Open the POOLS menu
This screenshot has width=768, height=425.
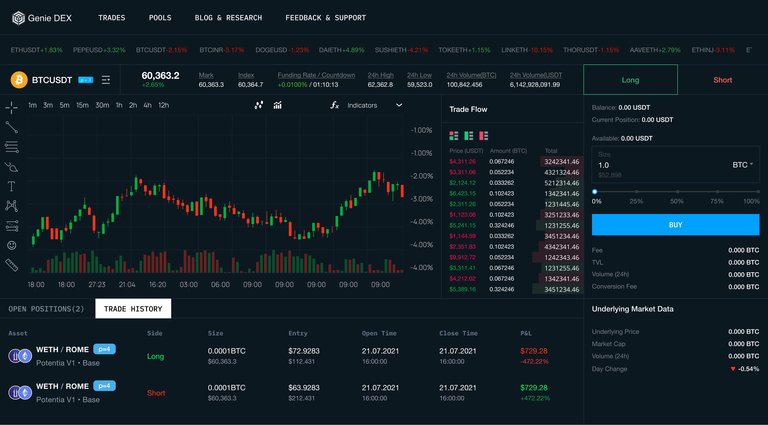(x=160, y=18)
